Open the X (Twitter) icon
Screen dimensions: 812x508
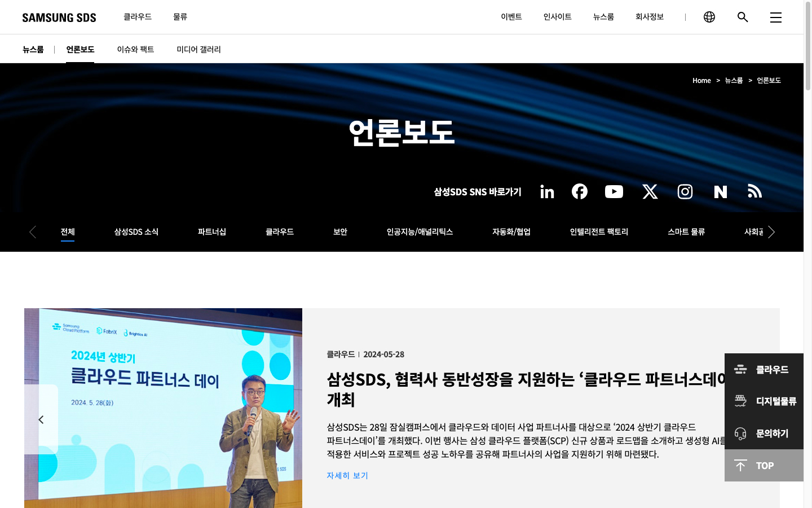650,192
